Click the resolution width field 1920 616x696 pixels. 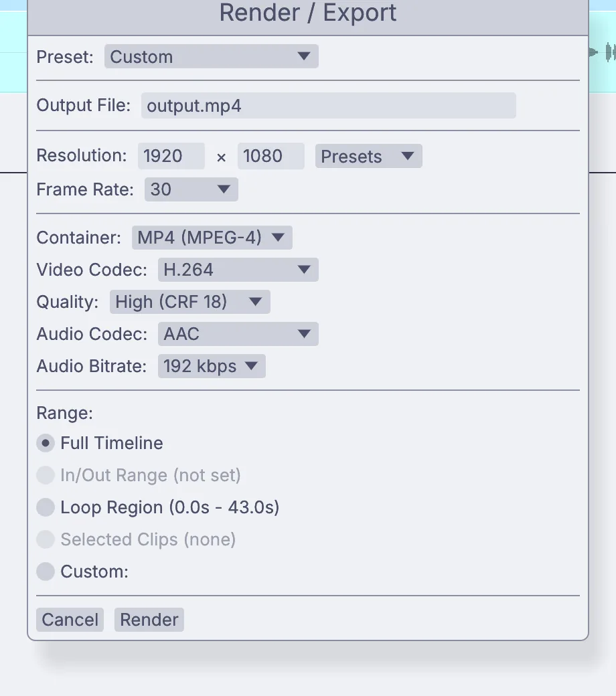[x=171, y=156]
